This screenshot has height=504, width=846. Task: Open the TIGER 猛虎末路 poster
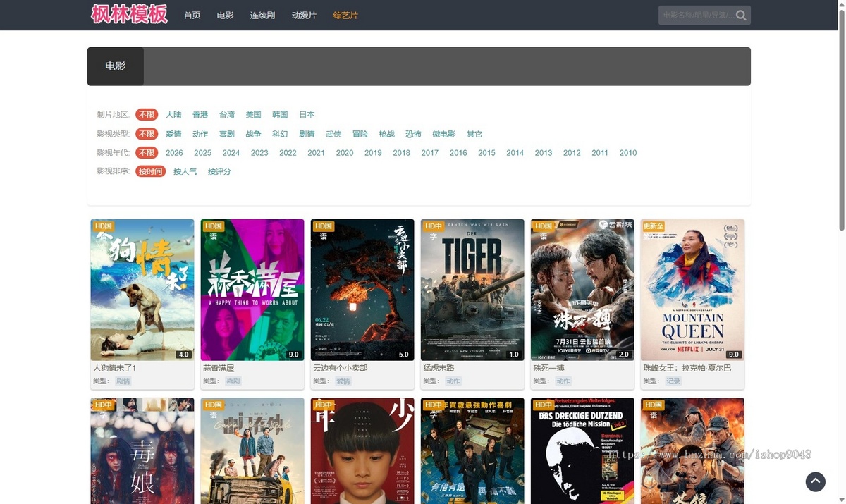pyautogui.click(x=472, y=290)
